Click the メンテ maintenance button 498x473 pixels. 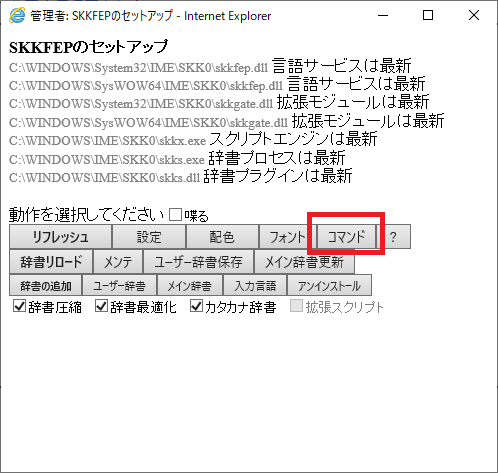118,262
